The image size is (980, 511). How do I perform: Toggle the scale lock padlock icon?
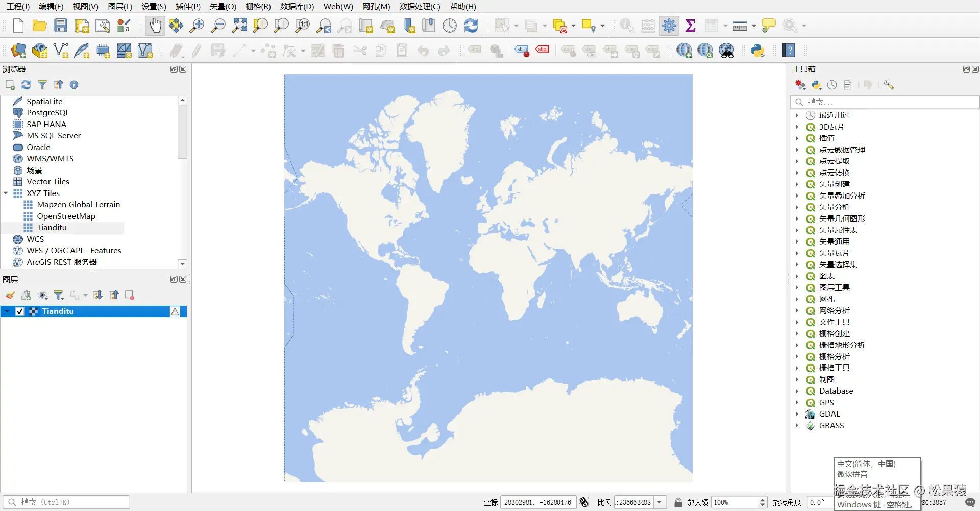[x=678, y=502]
